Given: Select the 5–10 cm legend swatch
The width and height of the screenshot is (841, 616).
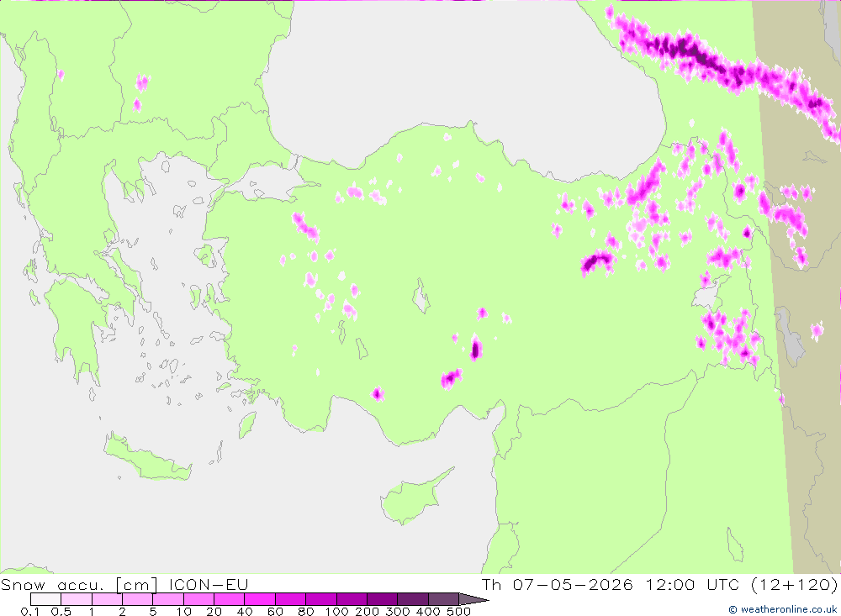Looking at the screenshot, I should [168, 599].
